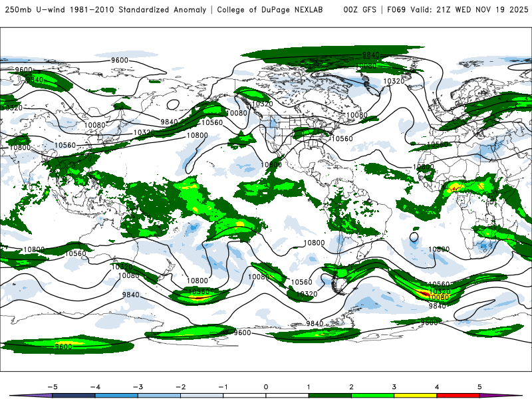Viewport: 532px width, 399px height.
Task: Select the bright green colorbar segment between 2 and 3
Action: [373, 396]
